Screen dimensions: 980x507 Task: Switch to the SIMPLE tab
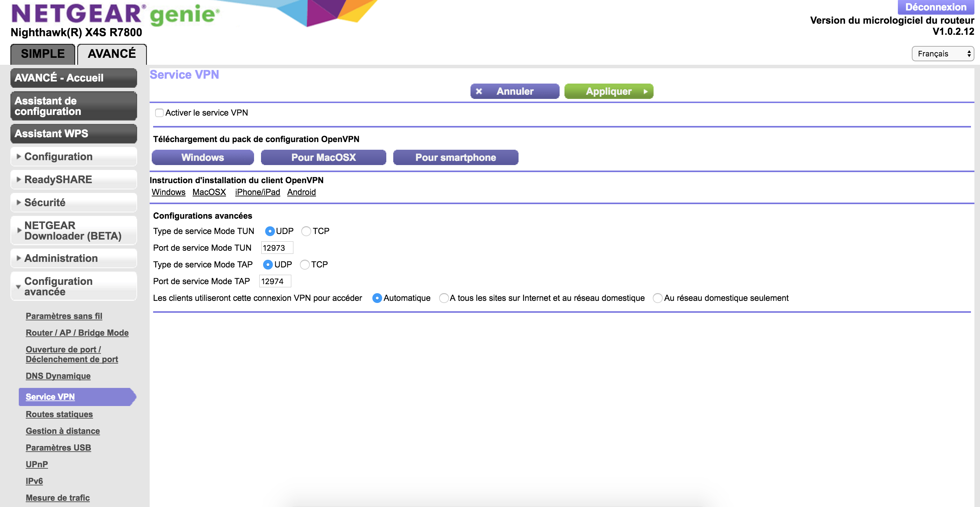[x=42, y=54]
